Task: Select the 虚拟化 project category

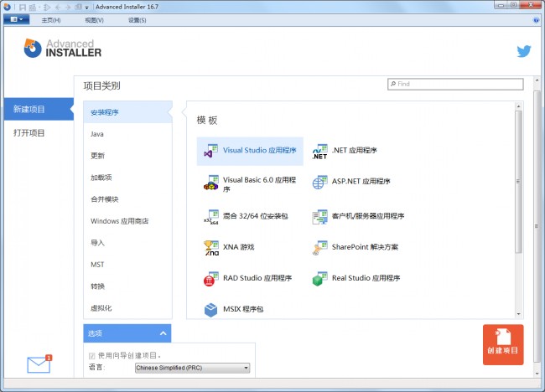Action: pyautogui.click(x=127, y=308)
